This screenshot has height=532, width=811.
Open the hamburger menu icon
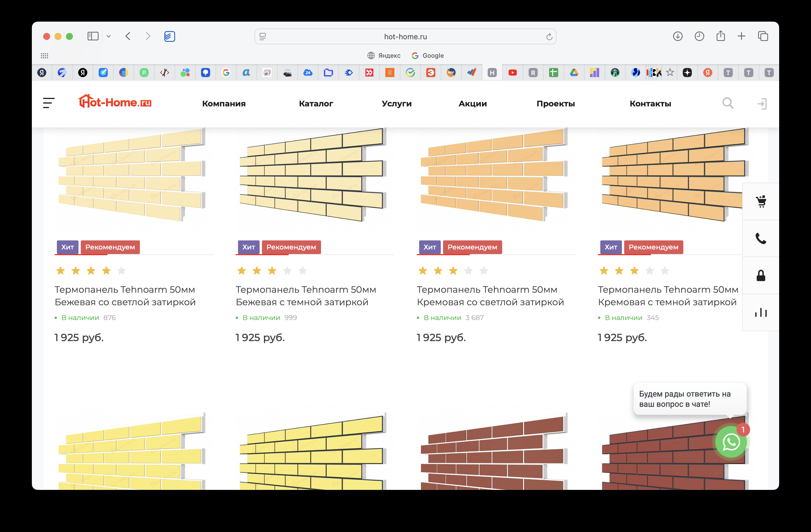(49, 103)
